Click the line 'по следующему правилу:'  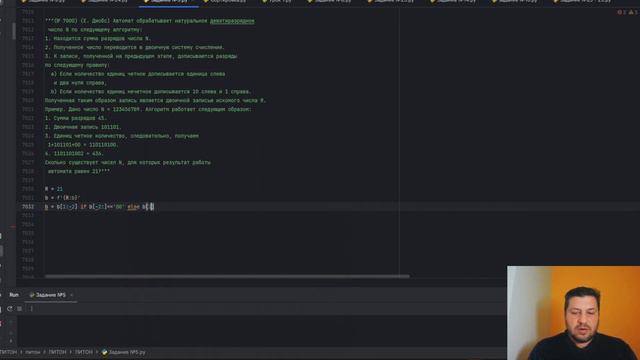click(78, 65)
